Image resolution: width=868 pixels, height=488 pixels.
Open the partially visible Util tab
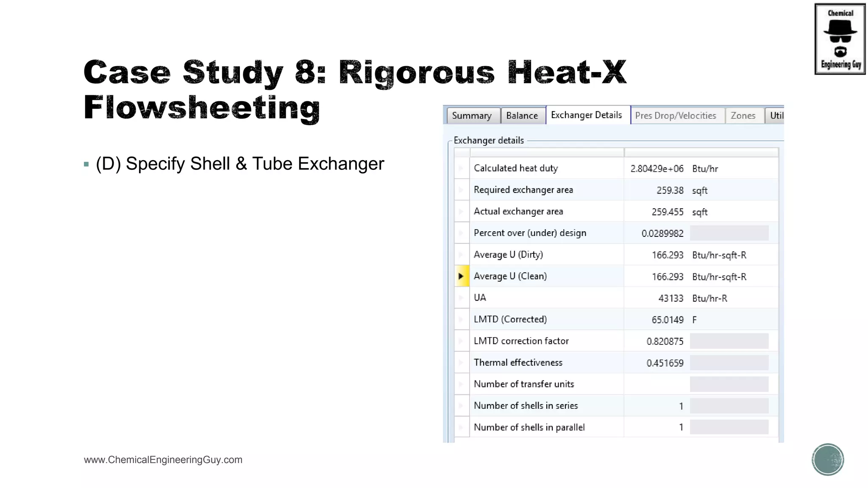[x=776, y=116]
